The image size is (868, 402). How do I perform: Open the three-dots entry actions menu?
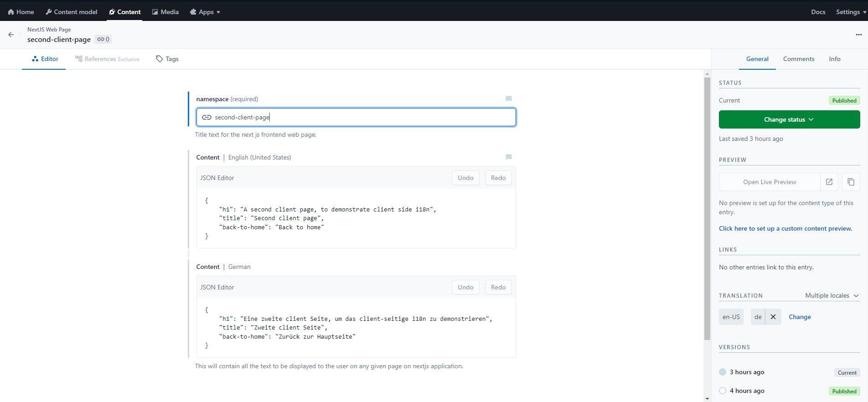858,35
